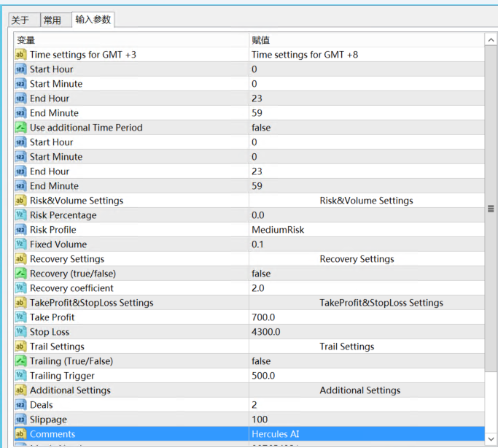498x448 pixels.
Task: Select the 'Deals' variable name
Action: pyautogui.click(x=42, y=405)
